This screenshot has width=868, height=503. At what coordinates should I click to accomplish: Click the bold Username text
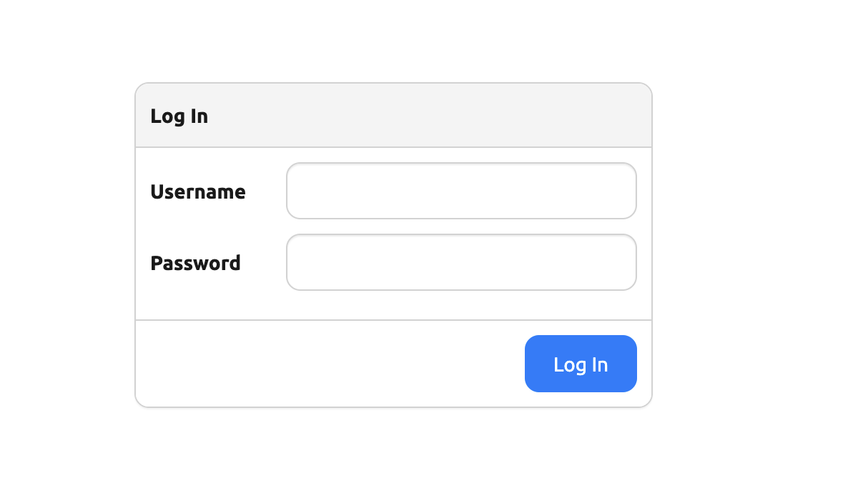tap(197, 191)
